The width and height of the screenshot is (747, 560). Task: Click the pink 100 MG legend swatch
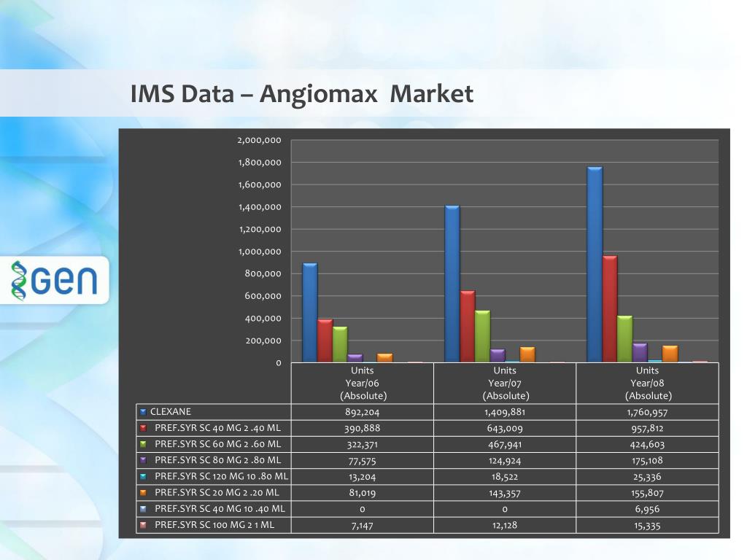(143, 525)
